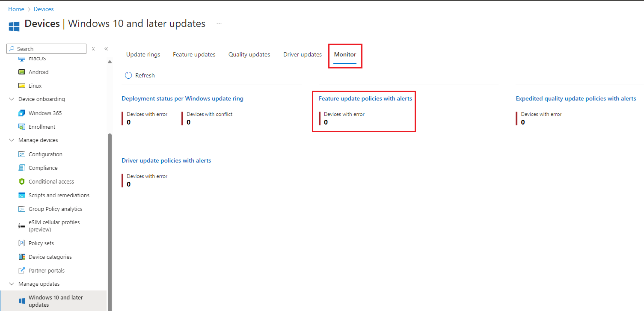Screen dimensions: 644x311
Task: Click the eSIM cellular profiles icon
Action: click(x=22, y=226)
